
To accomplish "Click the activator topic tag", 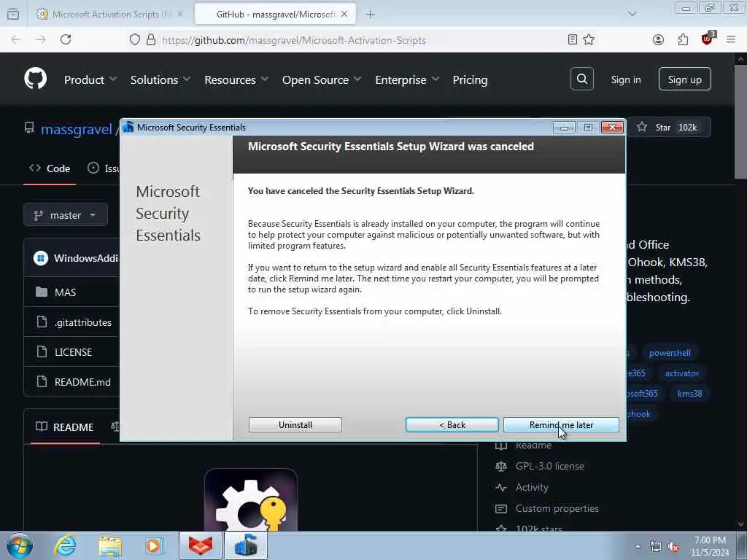I will click(x=682, y=373).
